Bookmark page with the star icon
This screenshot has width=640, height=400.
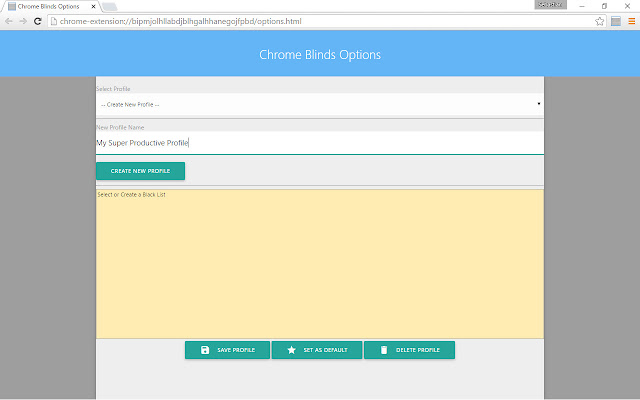point(599,21)
